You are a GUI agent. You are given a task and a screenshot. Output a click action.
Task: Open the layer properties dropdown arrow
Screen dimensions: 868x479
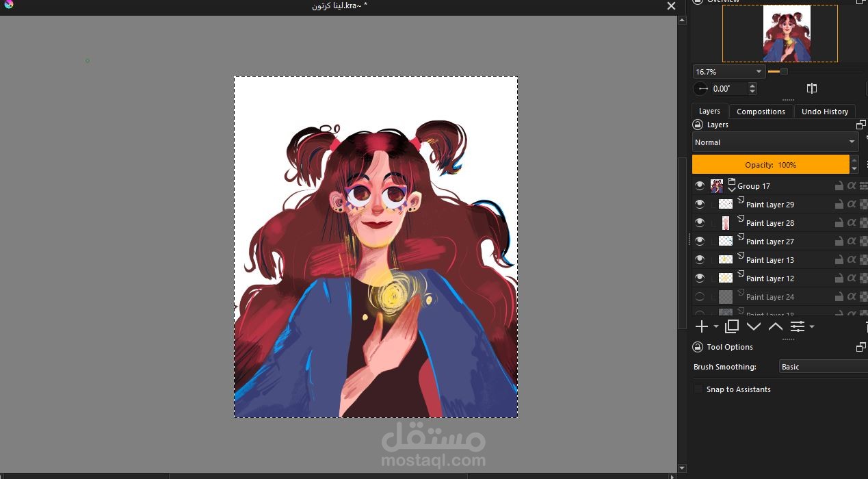click(812, 327)
